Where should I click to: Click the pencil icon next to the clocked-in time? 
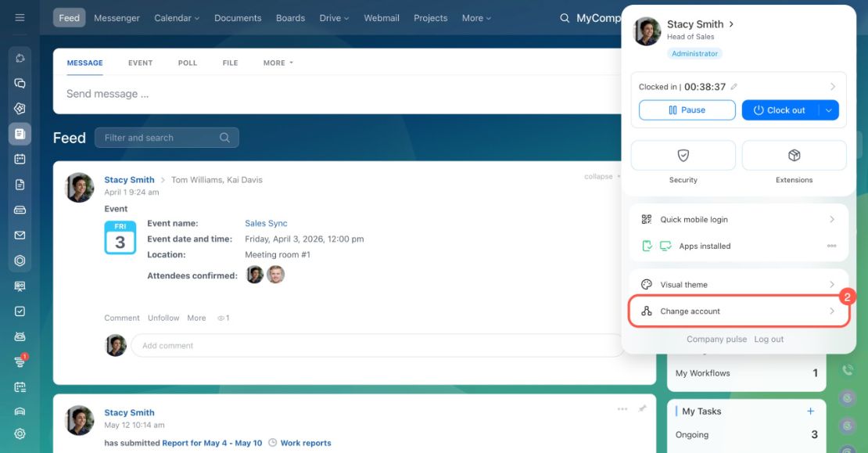coord(734,86)
